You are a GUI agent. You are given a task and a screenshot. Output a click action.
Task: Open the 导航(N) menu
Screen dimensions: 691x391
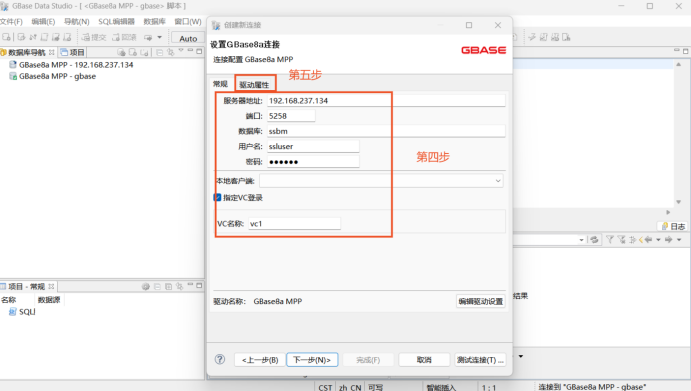coord(77,22)
